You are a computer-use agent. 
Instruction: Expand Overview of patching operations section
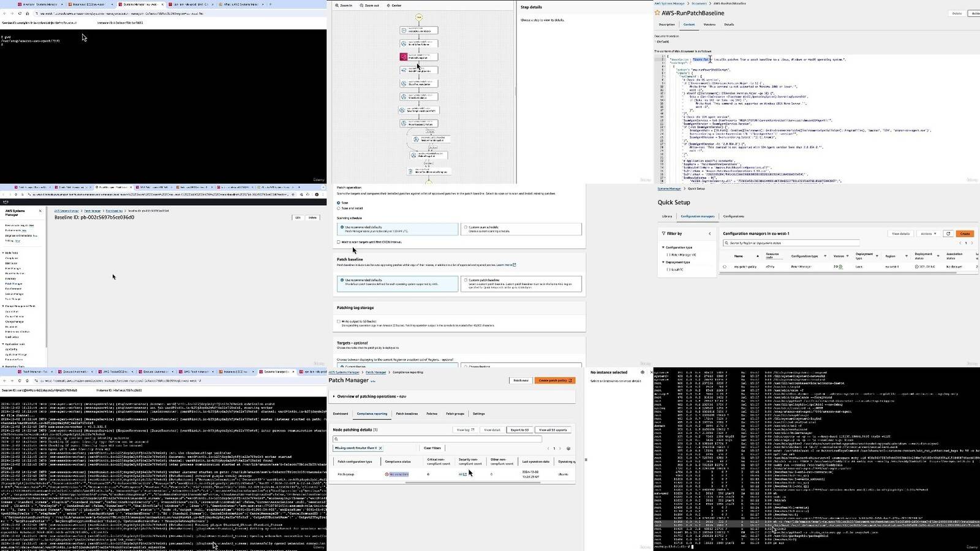334,397
